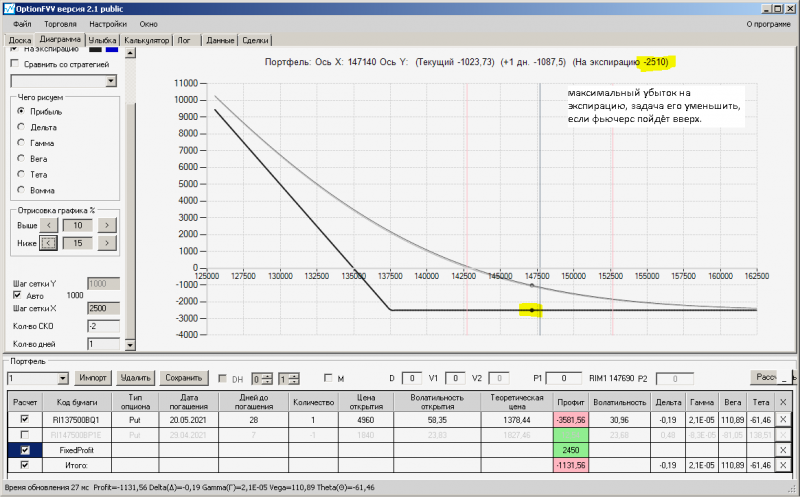Open the Сделки tab
This screenshot has width=800, height=497.
click(255, 40)
